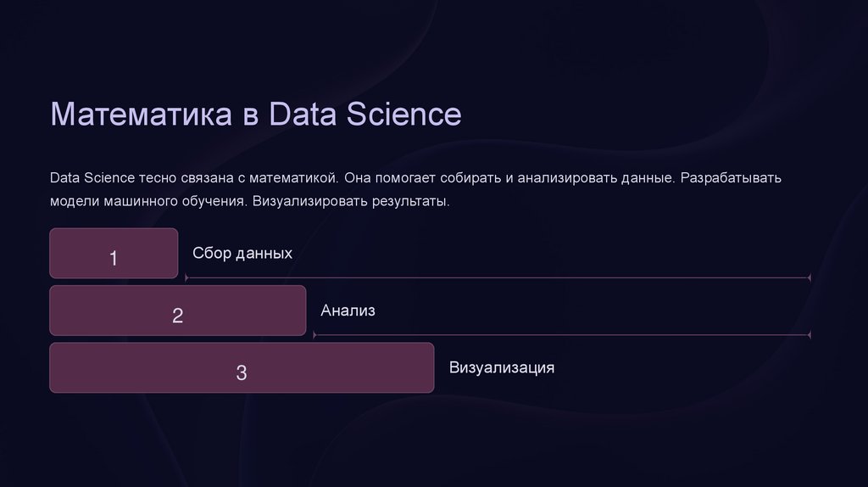The image size is (868, 487).
Task: Click right end marker of first divider line
Action: click(x=810, y=277)
